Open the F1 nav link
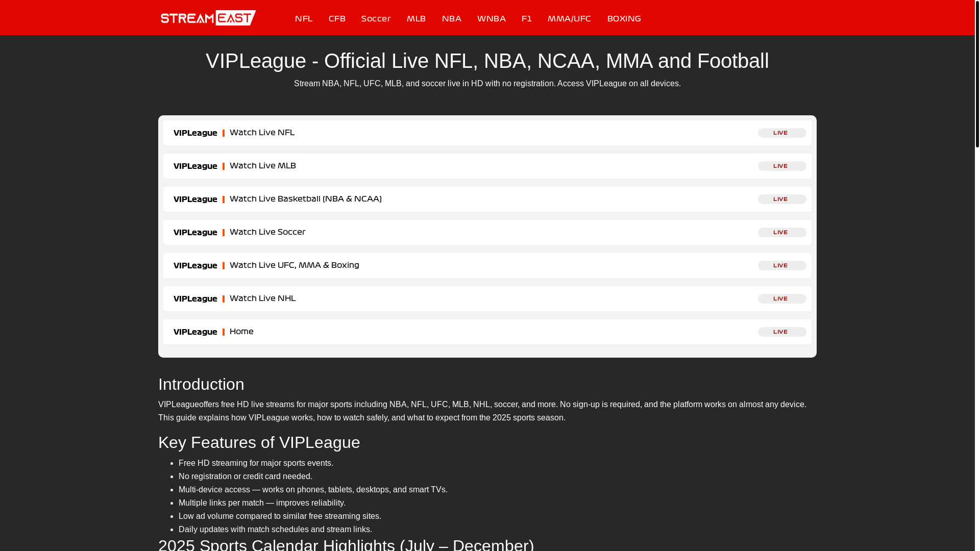 (x=527, y=18)
